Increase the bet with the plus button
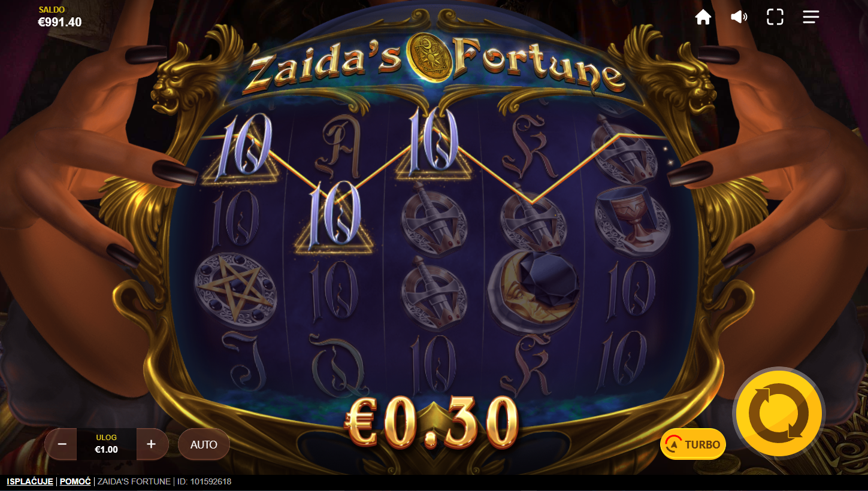This screenshot has height=491, width=868. point(151,444)
